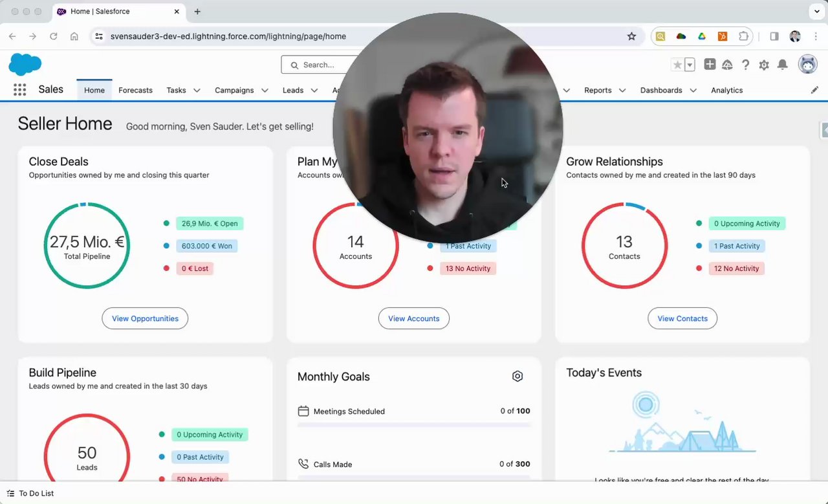Screen dimensions: 828x504
Task: Open the Astro user profile avatar
Action: click(x=808, y=64)
